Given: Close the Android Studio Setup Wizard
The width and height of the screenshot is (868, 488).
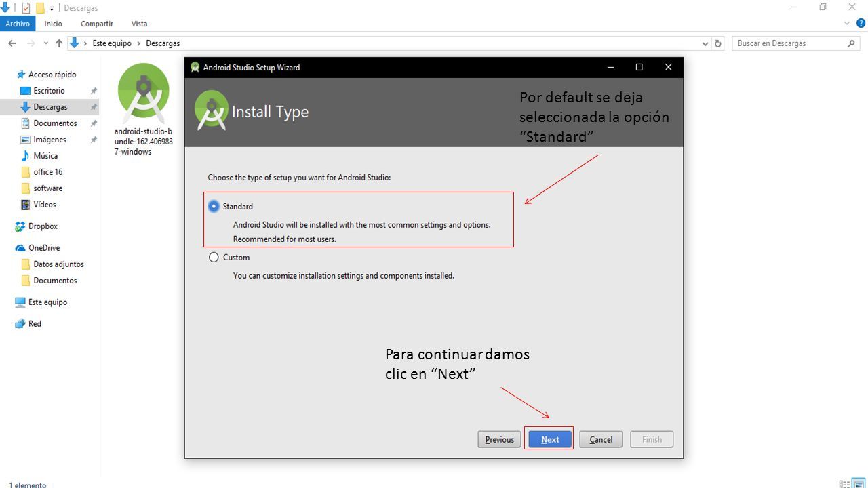Looking at the screenshot, I should pos(668,67).
